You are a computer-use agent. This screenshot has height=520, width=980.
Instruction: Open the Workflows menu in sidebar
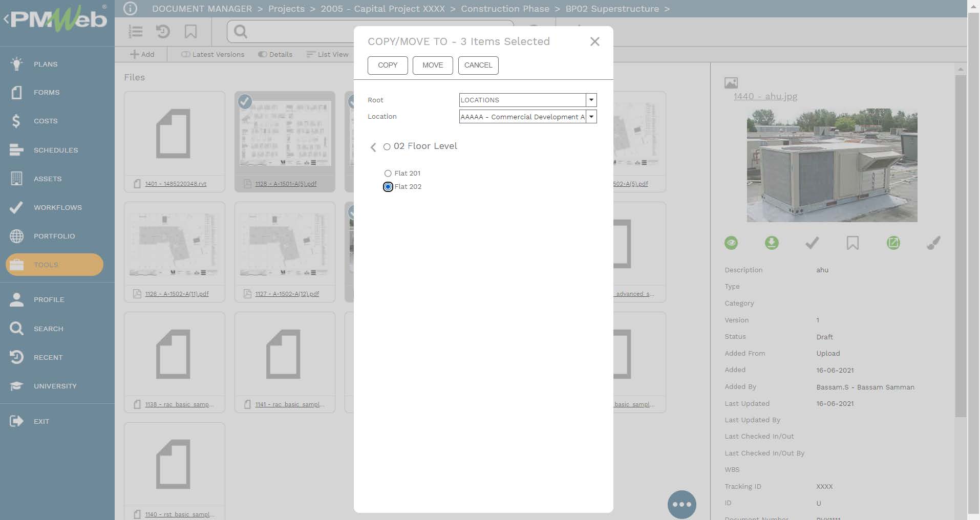(x=57, y=207)
